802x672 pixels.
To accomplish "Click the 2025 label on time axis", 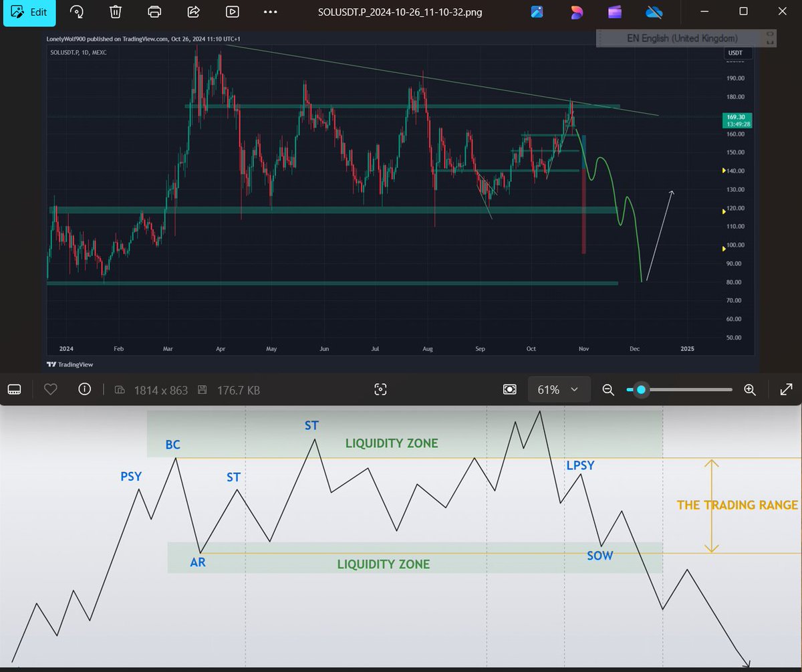I will click(x=686, y=349).
